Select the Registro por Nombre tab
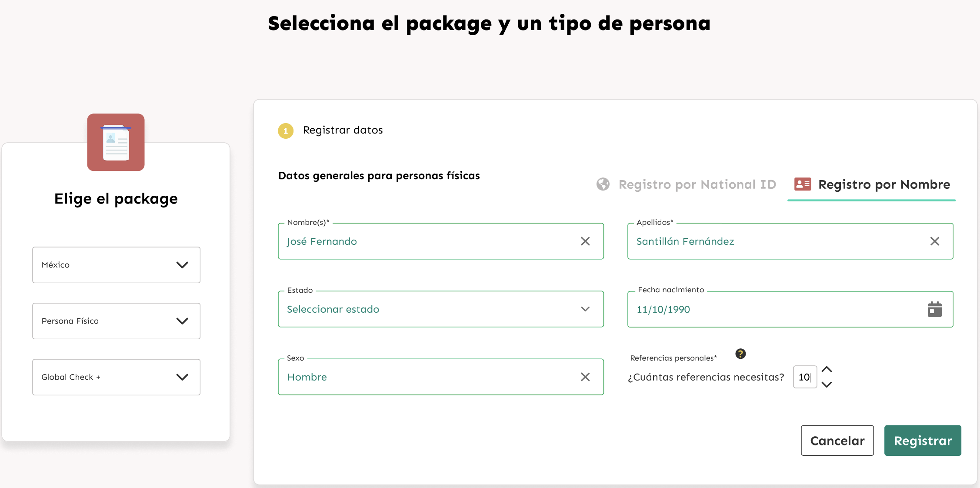The height and width of the screenshot is (488, 980). click(884, 184)
